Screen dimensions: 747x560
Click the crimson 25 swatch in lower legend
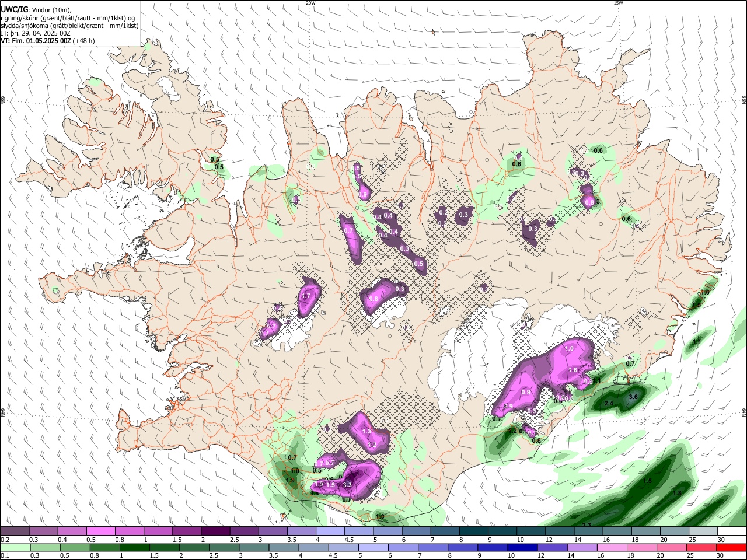[x=701, y=548]
